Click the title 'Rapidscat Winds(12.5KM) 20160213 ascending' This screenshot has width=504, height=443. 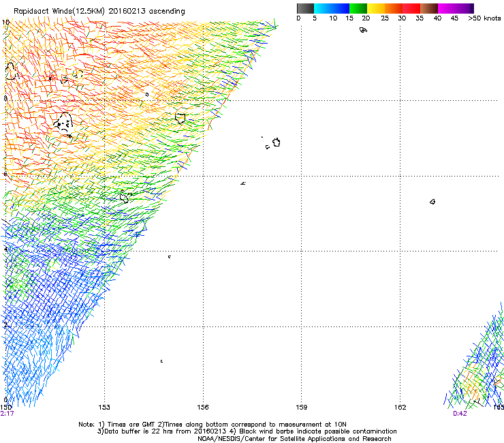(x=99, y=12)
